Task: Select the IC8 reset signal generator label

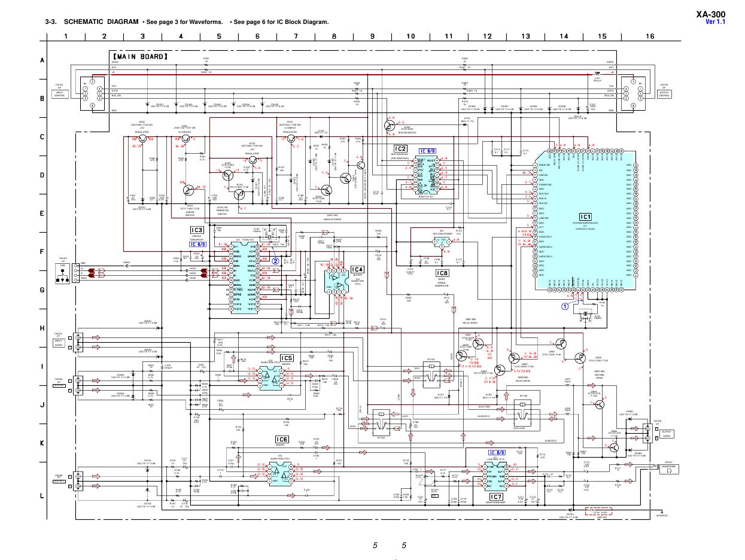Action: click(442, 273)
